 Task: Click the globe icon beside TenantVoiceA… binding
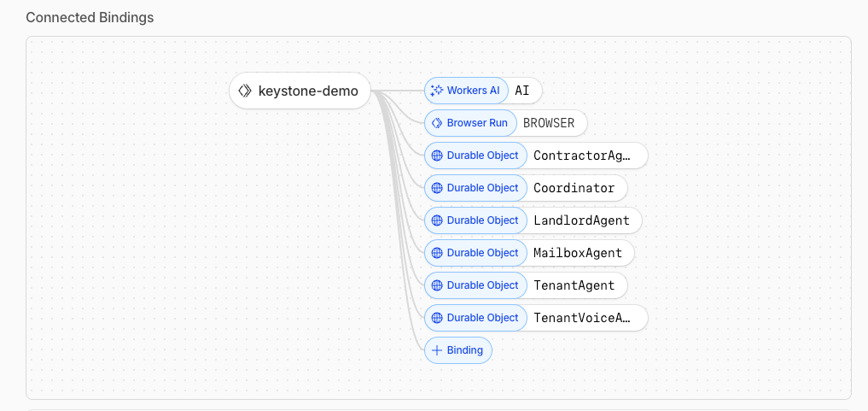point(437,318)
